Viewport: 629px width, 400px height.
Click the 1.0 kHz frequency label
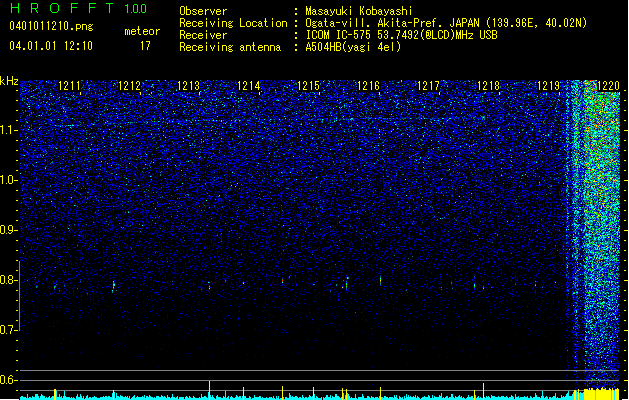(9, 180)
